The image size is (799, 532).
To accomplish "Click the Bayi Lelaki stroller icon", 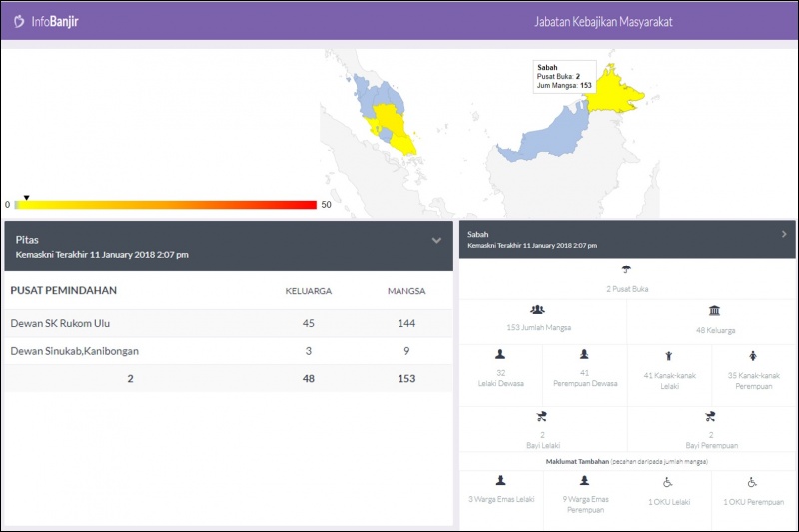I will tap(541, 417).
